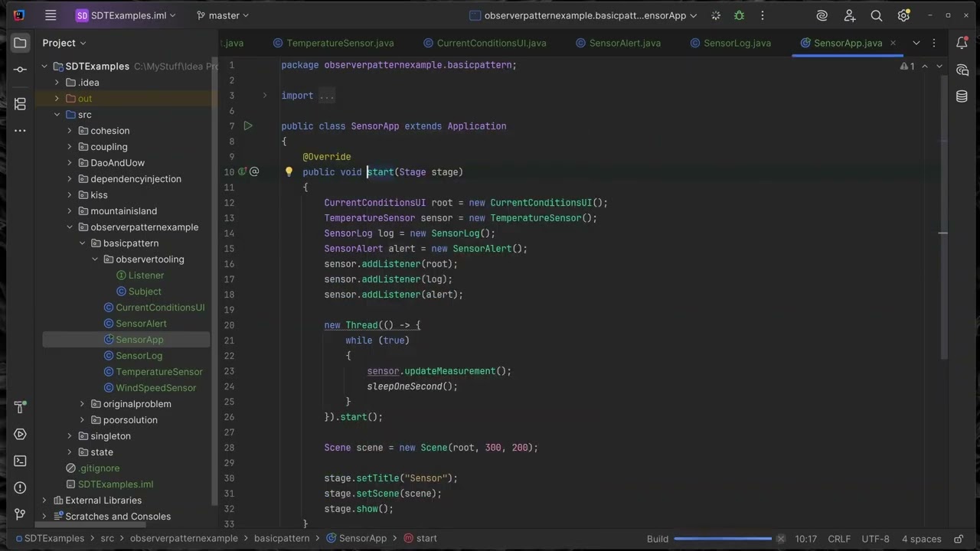This screenshot has height=551, width=980.
Task: Open the SDTExamples.iml project dropdown
Action: tap(126, 15)
